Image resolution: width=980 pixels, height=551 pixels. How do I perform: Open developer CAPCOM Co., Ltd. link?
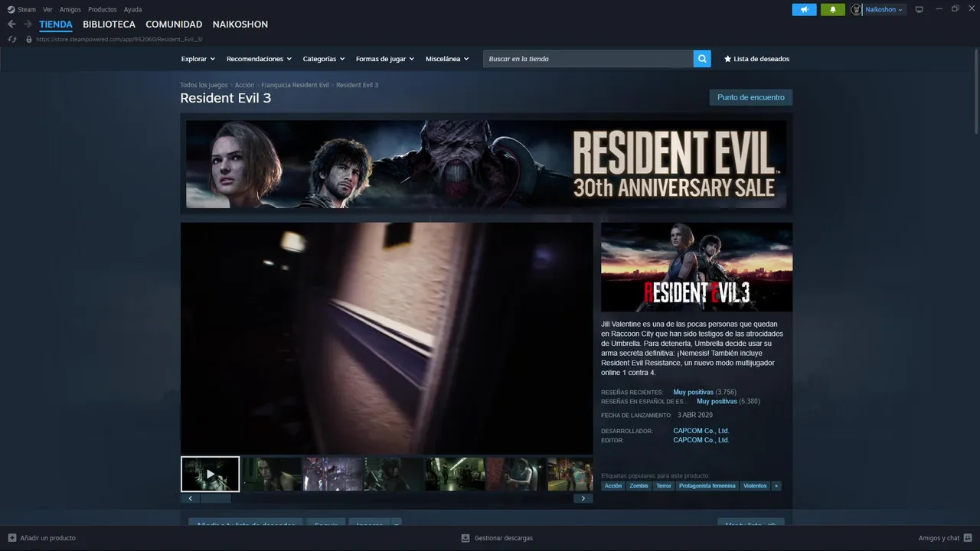tap(701, 431)
